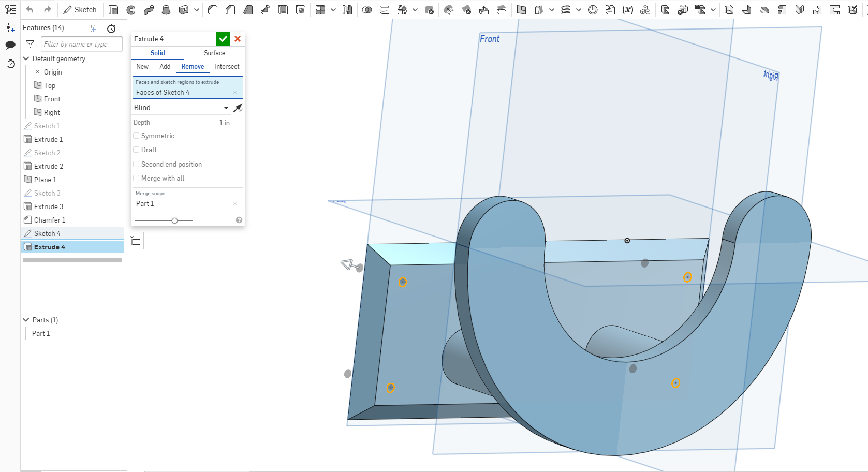Select the Remove operation tab
Image resolution: width=868 pixels, height=472 pixels.
(193, 66)
